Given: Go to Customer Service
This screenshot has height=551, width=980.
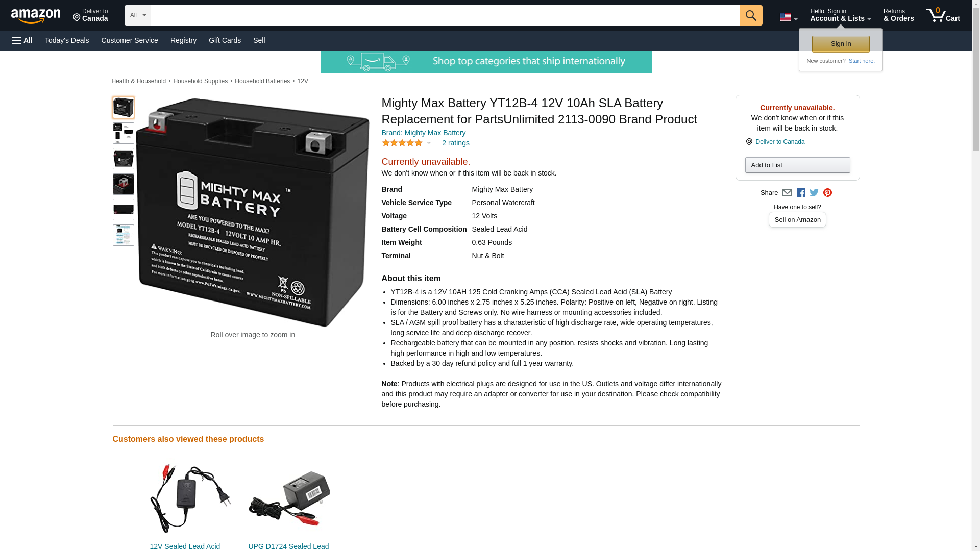Looking at the screenshot, I should pyautogui.click(x=130, y=40).
